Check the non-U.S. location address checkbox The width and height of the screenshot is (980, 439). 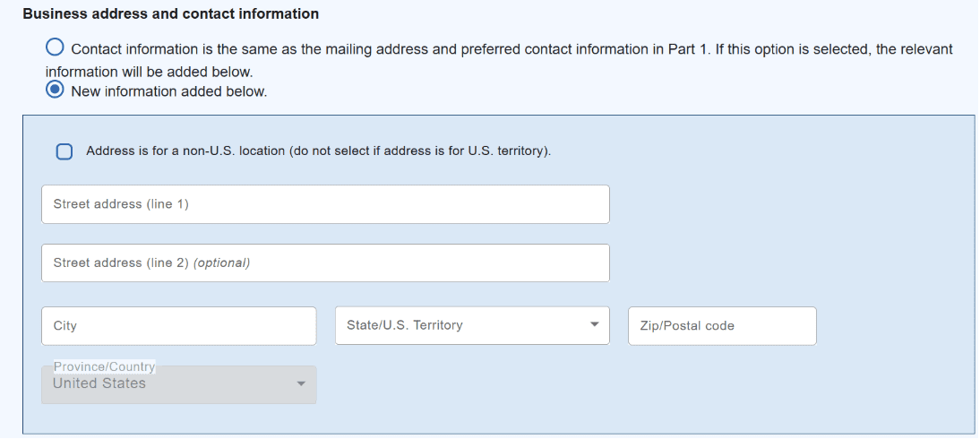coord(64,151)
